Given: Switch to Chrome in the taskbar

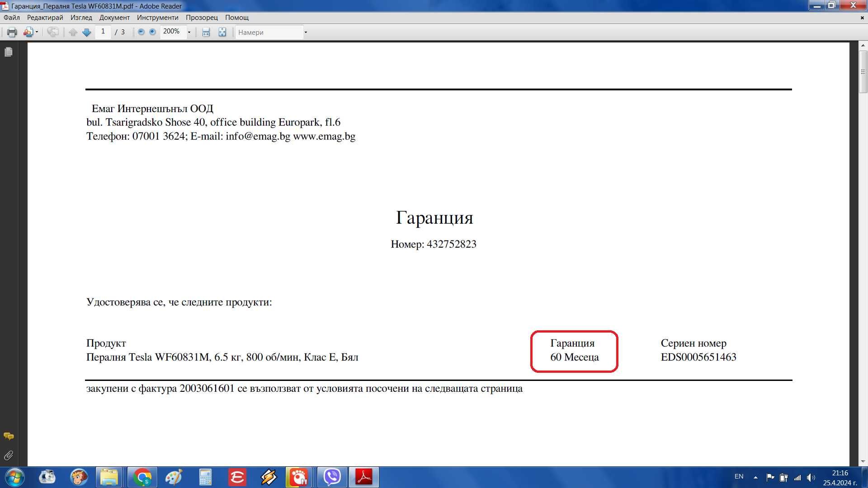Looking at the screenshot, I should click(x=143, y=477).
